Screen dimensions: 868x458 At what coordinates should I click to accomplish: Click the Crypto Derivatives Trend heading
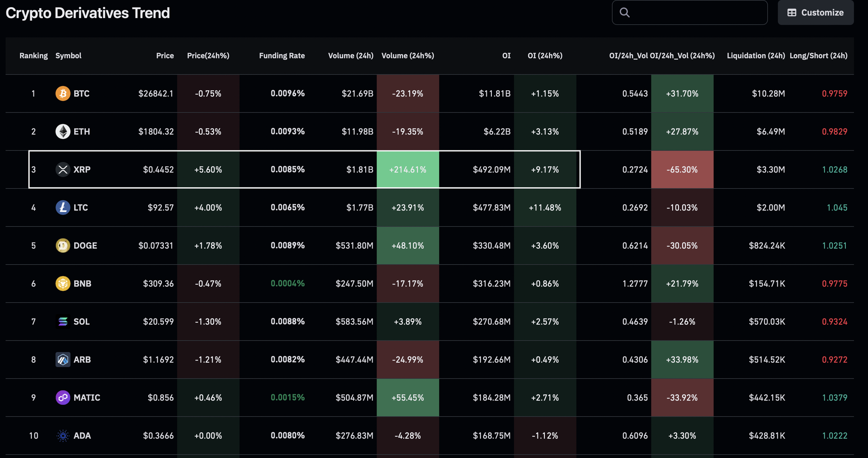(x=88, y=13)
